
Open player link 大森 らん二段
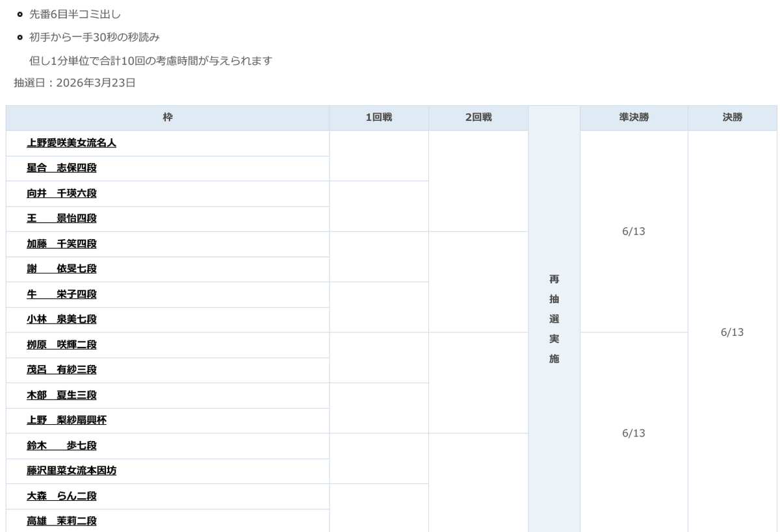pos(62,496)
